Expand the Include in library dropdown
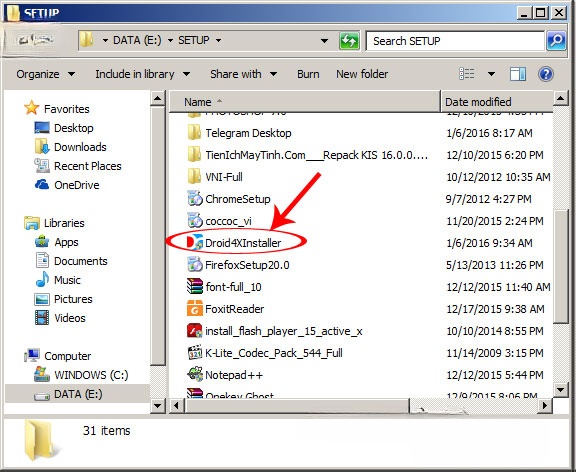This screenshot has width=576, height=472. (x=143, y=74)
